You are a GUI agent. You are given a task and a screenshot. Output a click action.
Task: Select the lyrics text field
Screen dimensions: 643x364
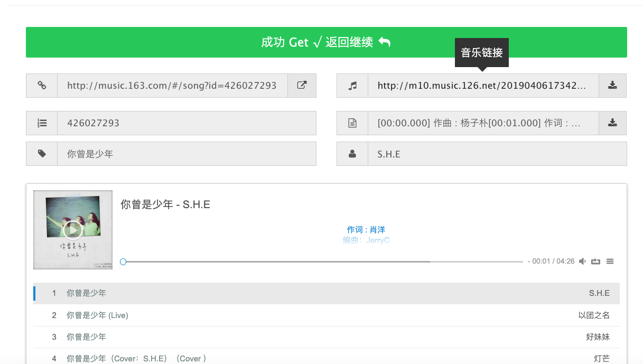[483, 123]
